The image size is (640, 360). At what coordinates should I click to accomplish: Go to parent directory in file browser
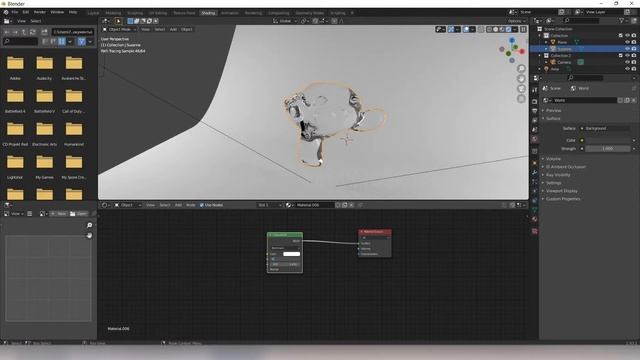pos(24,32)
